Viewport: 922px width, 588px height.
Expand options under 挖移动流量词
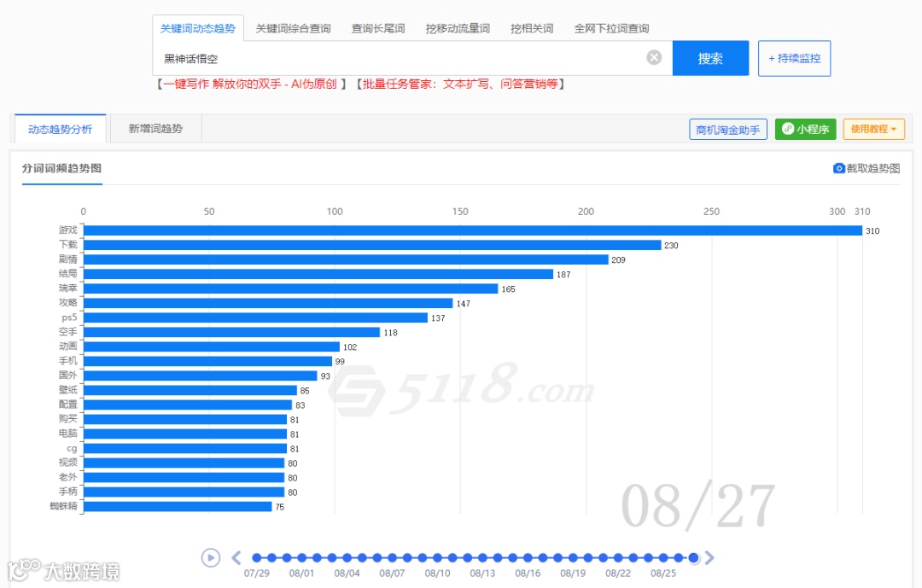coord(457,27)
